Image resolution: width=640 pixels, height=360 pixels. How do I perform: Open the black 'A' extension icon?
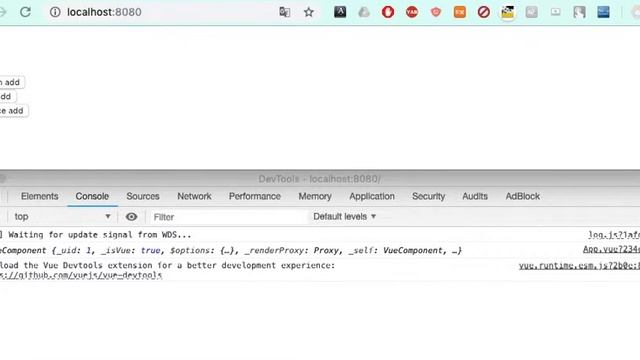point(340,12)
